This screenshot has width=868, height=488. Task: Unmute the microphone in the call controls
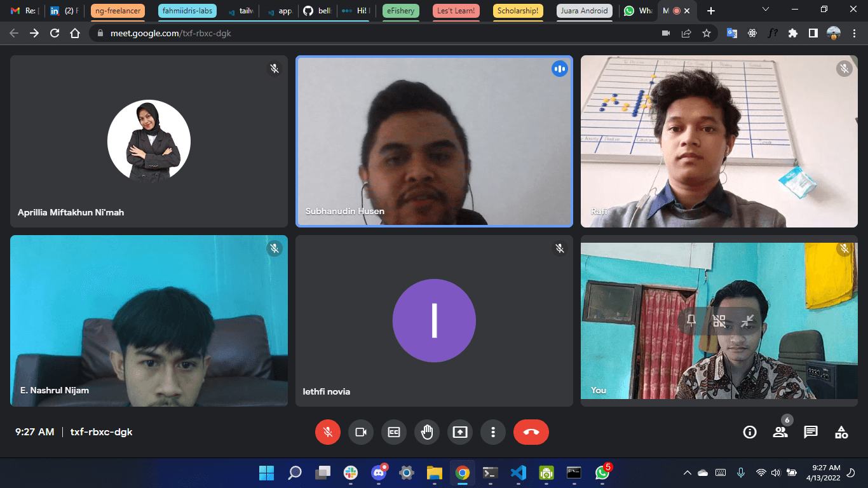tap(328, 432)
